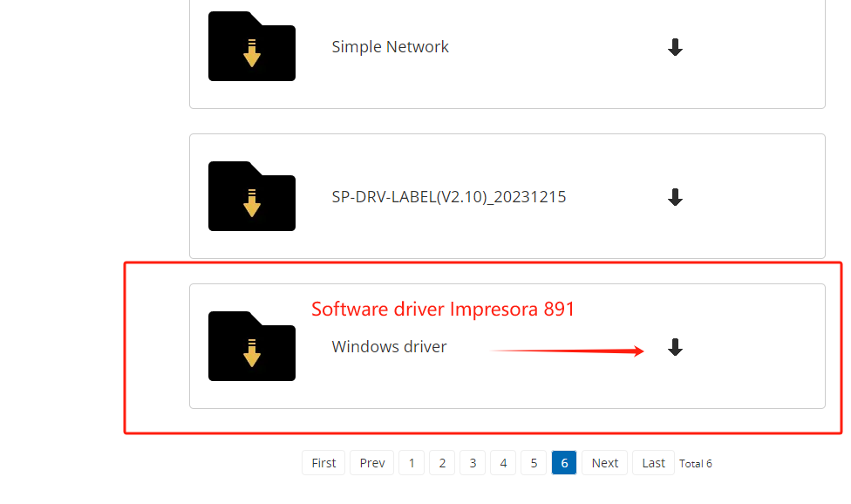The height and width of the screenshot is (504, 851).
Task: Click the red Software driver Impresora 891 text
Action: click(x=443, y=309)
